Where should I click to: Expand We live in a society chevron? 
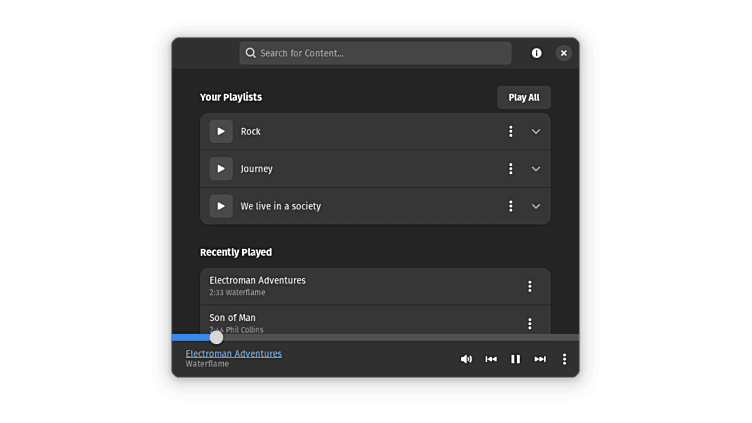(536, 206)
